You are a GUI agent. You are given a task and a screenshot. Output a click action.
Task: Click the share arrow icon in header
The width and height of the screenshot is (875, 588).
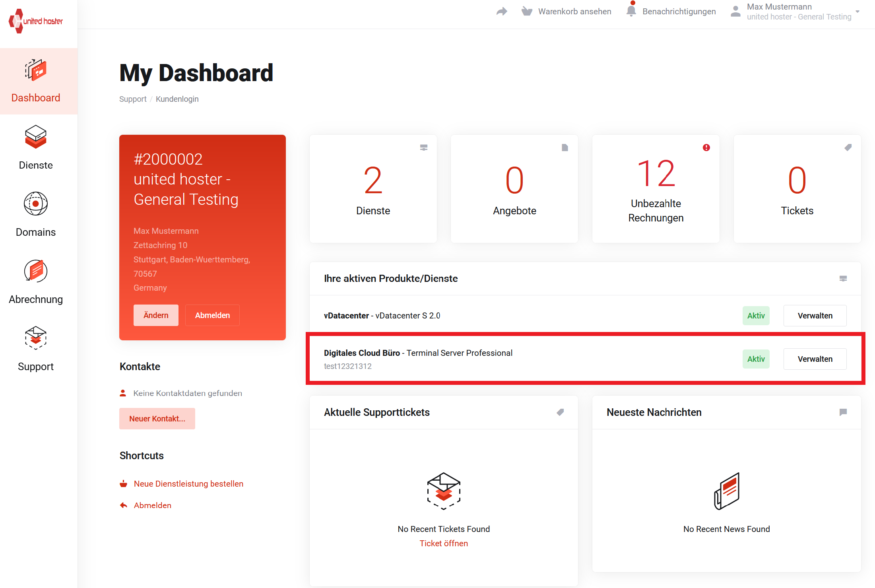pyautogui.click(x=502, y=11)
